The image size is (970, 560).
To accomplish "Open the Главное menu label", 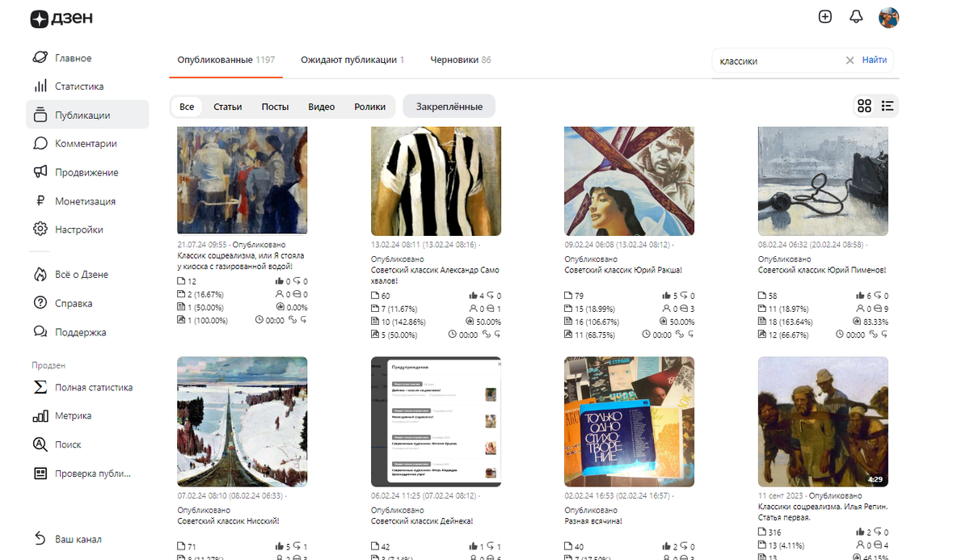I will pos(74,58).
